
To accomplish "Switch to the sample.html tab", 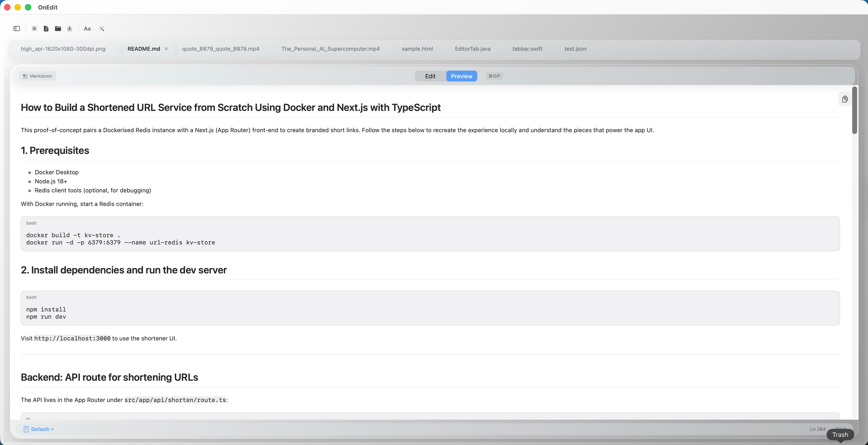I will pyautogui.click(x=417, y=49).
